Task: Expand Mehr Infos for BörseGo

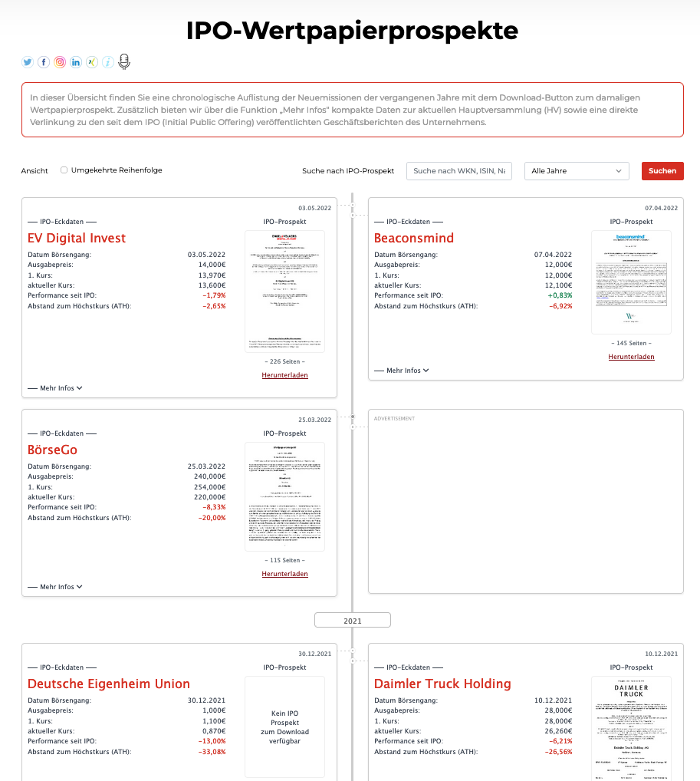Action: tap(55, 587)
